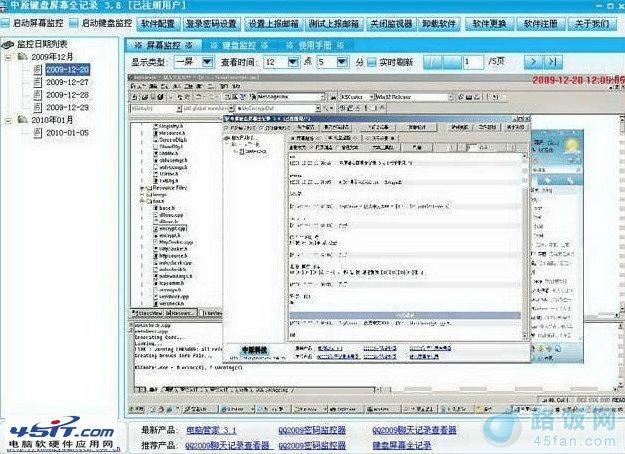625x454 pixels.
Task: Go to the previous screenshot page
Action: tap(452, 62)
